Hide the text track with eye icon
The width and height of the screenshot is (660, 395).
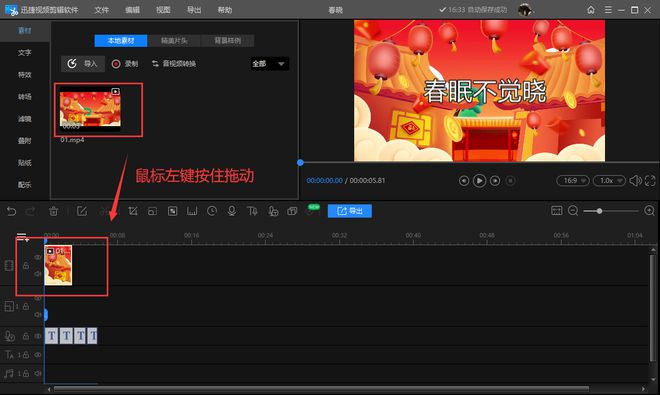click(38, 355)
